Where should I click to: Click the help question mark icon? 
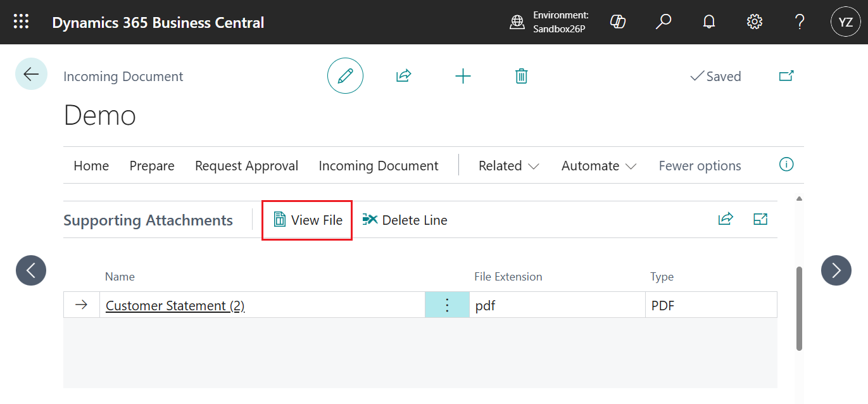point(799,21)
